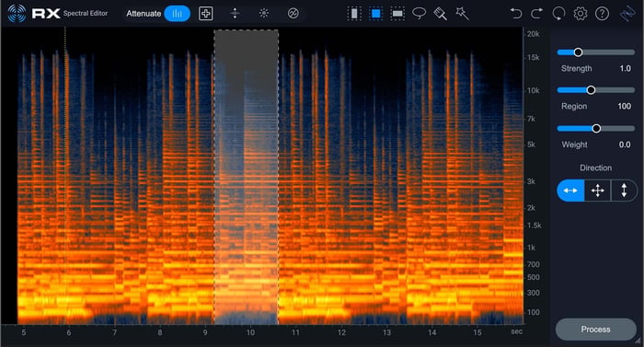Click the 6 second mark on timeline
Image resolution: width=644 pixels, height=347 pixels.
(69, 332)
